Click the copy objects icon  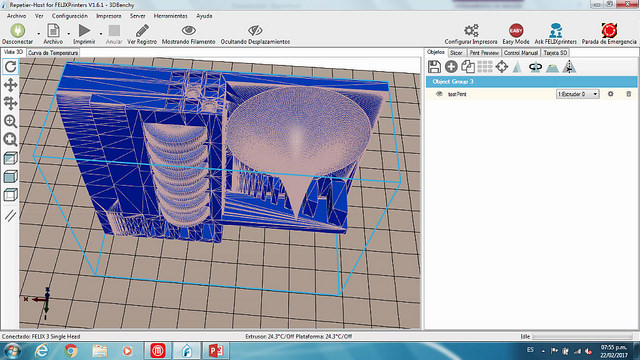[x=468, y=67]
